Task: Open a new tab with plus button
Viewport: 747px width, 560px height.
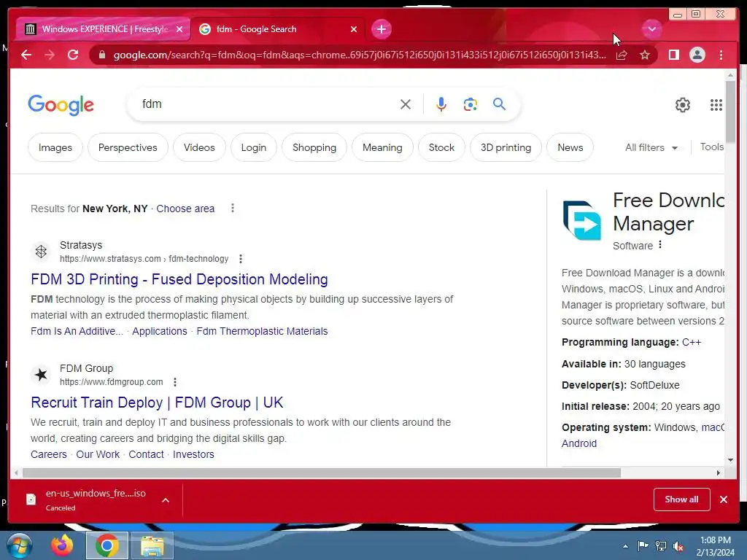Action: pyautogui.click(x=381, y=29)
